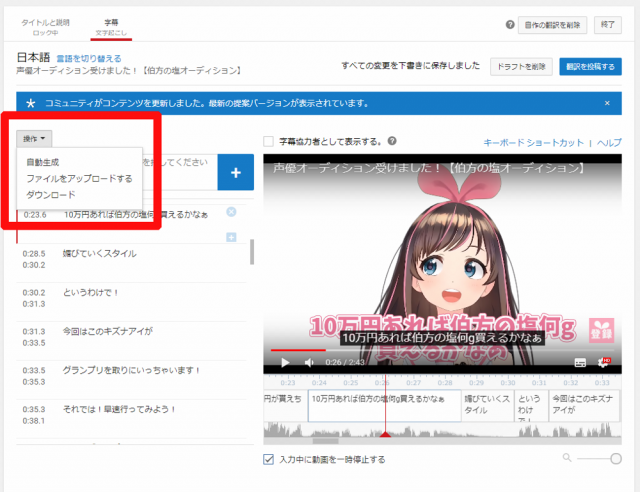Click the subtitle list vertical scrollbar
Screen dimensions: 640x492
(x=252, y=252)
